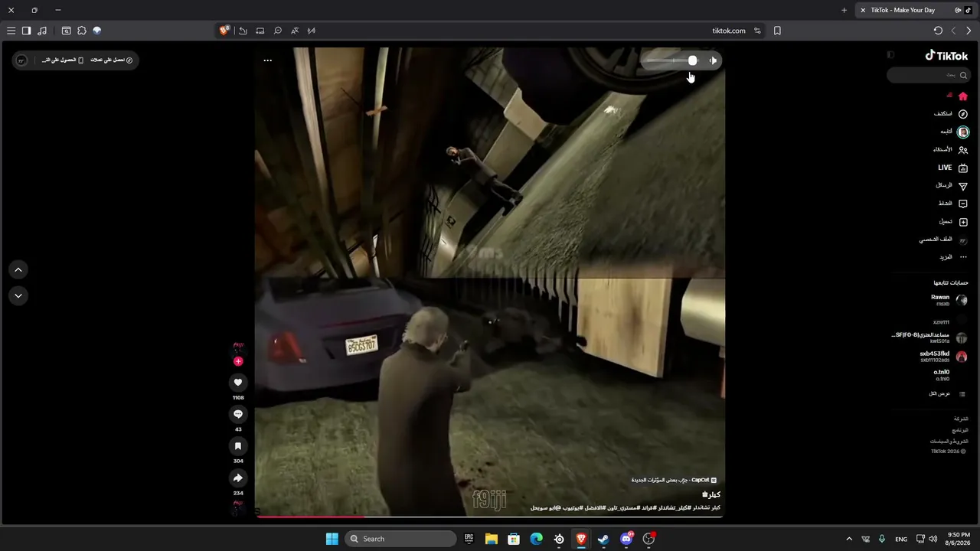
Task: Expand the More three-dots menu item
Action: coord(955,257)
